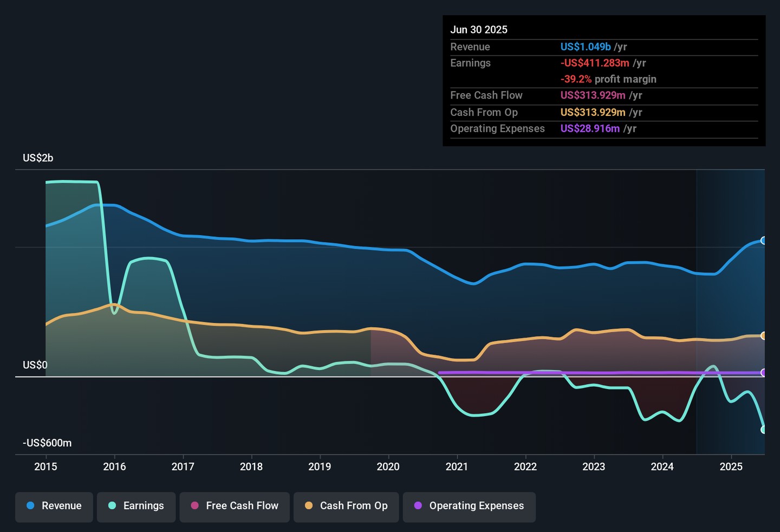
Task: Click the 2024 x-axis label
Action: pyautogui.click(x=662, y=467)
